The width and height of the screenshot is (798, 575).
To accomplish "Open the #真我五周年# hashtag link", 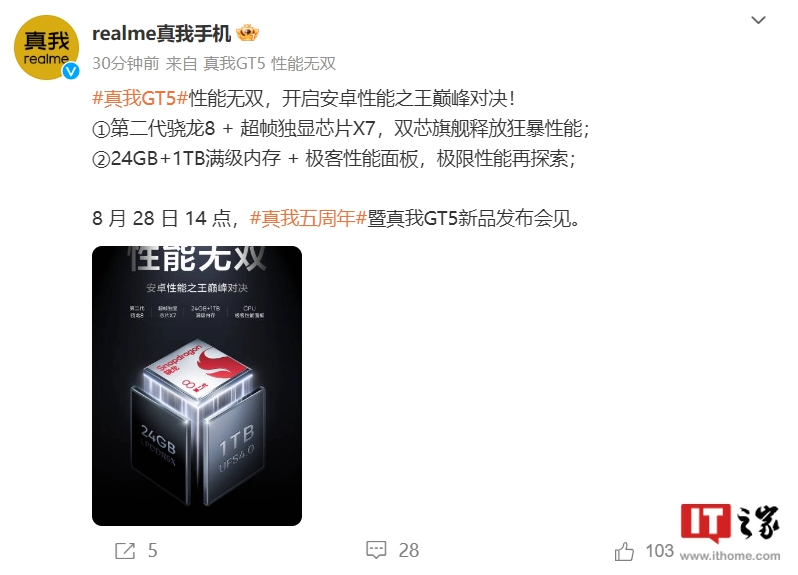I will click(x=308, y=218).
